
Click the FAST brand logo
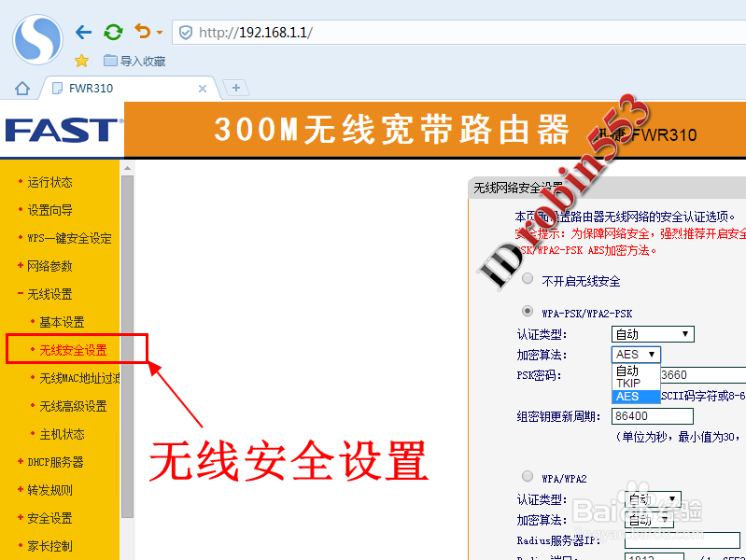[x=63, y=131]
